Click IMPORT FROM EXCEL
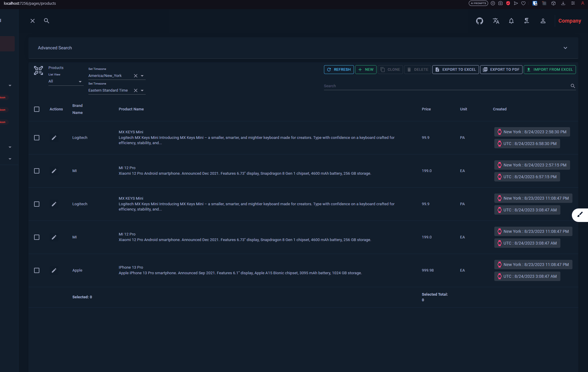Image resolution: width=588 pixels, height=372 pixels. coord(550,70)
